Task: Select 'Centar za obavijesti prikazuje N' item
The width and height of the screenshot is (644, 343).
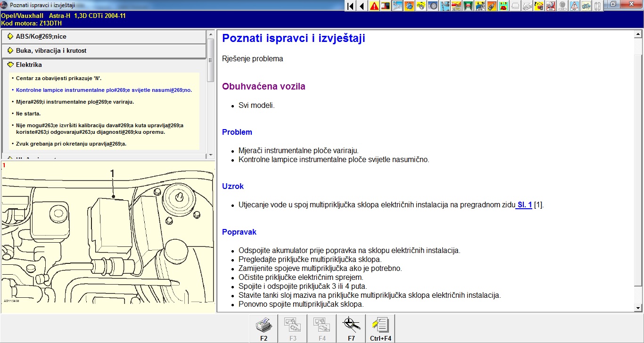Action: tap(58, 79)
